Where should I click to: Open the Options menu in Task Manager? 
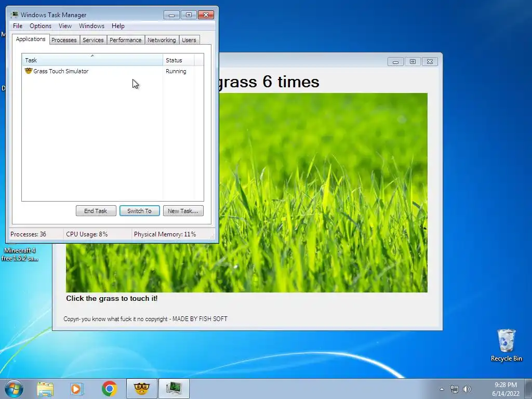tap(41, 26)
